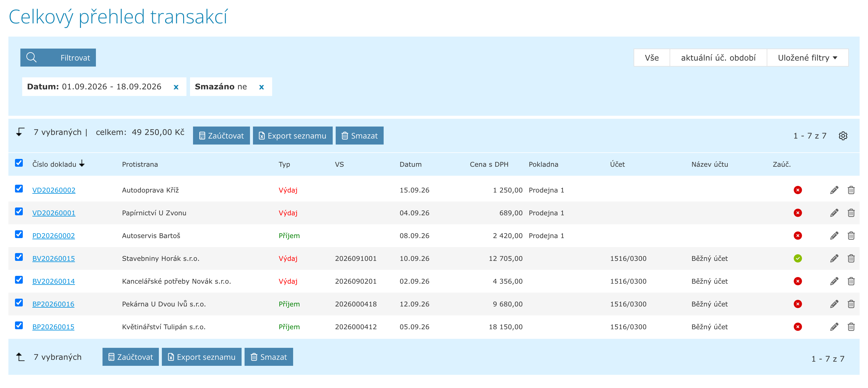This screenshot has width=868, height=388.
Task: Select aktuální úč. období tab
Action: click(x=718, y=58)
